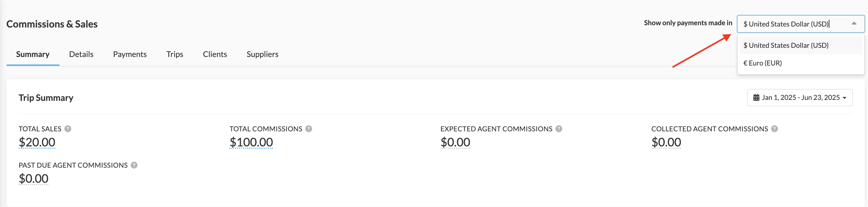Click help icon beside Total Commissions
The image size is (868, 207).
click(309, 129)
